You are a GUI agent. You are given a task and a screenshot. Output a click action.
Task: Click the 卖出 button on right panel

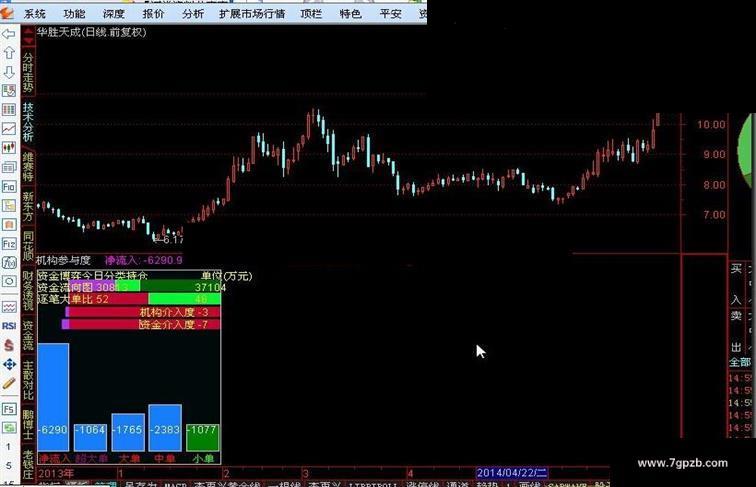[x=736, y=332]
